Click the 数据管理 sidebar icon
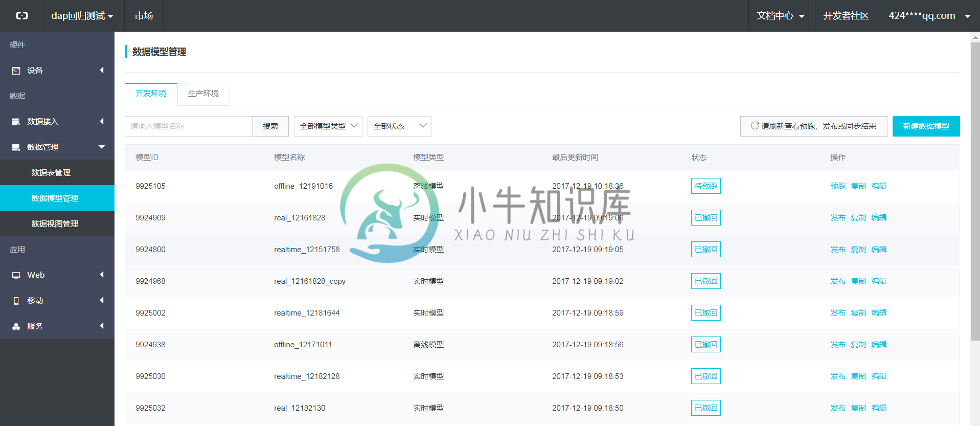The width and height of the screenshot is (980, 426). [16, 147]
